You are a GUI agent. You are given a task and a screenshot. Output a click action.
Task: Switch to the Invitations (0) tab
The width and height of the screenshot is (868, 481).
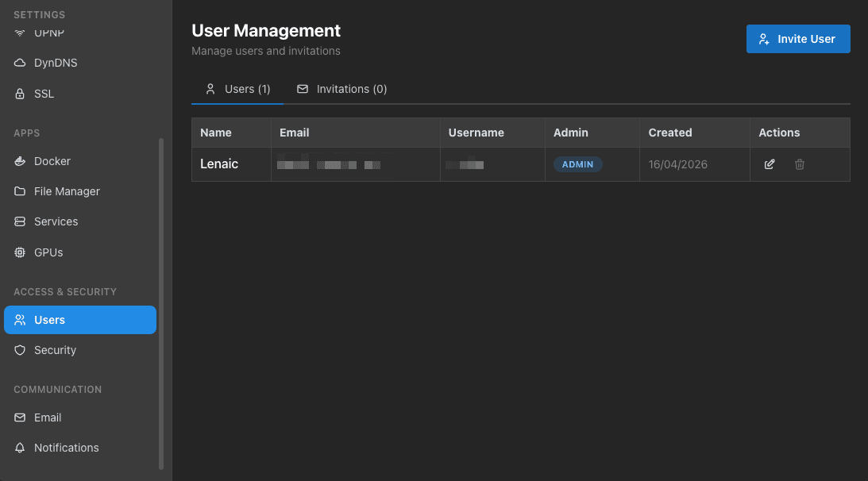click(x=341, y=89)
